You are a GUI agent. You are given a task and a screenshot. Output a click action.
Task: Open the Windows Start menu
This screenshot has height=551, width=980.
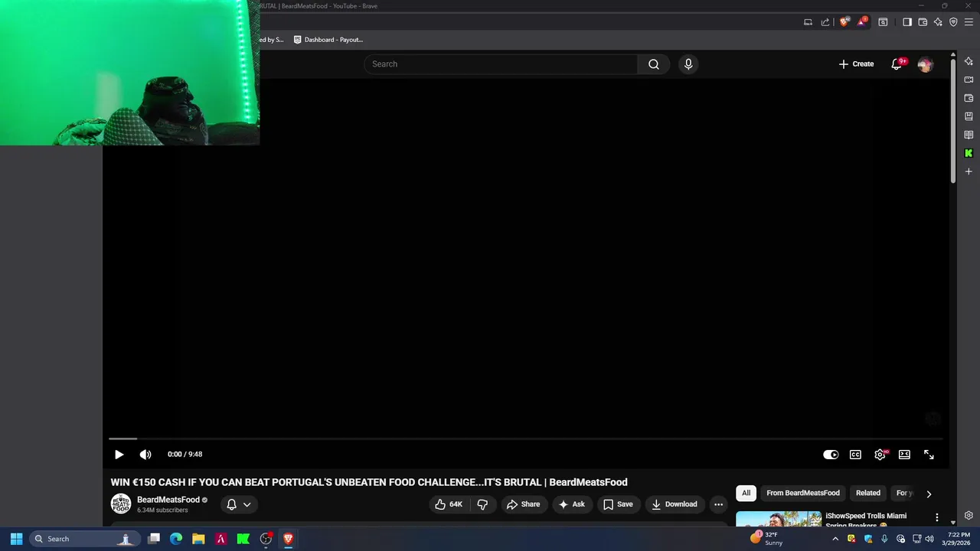[x=16, y=539]
